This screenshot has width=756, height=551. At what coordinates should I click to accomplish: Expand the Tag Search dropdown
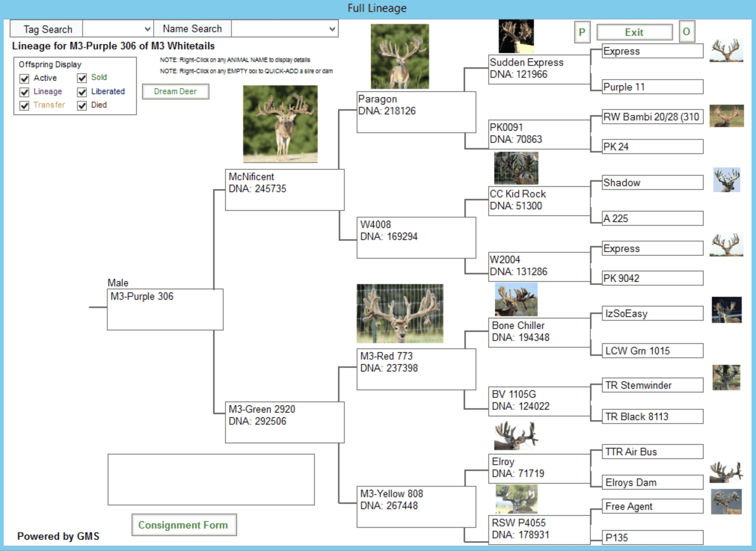pos(147,29)
